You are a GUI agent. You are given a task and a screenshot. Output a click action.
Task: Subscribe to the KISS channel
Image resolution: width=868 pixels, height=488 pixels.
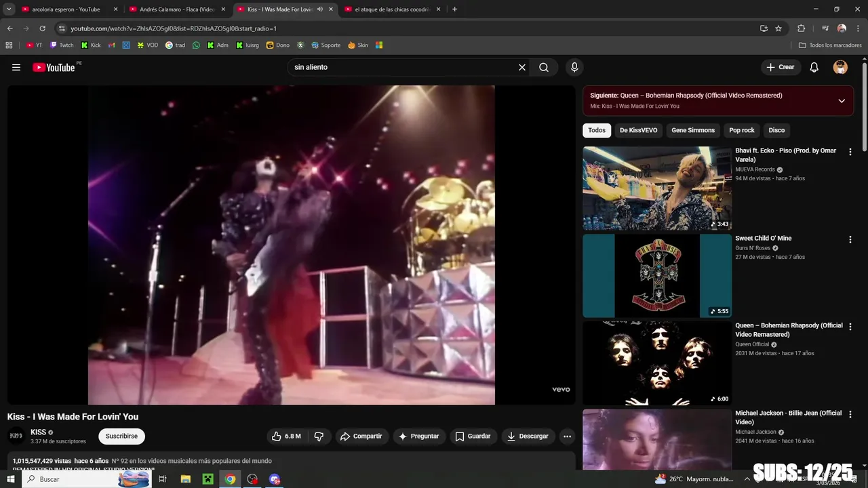(x=121, y=436)
